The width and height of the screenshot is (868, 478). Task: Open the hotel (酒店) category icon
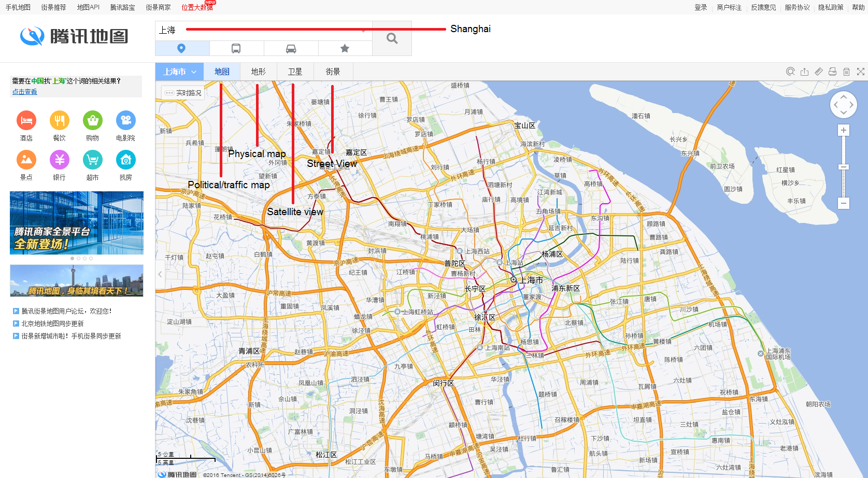(x=26, y=121)
